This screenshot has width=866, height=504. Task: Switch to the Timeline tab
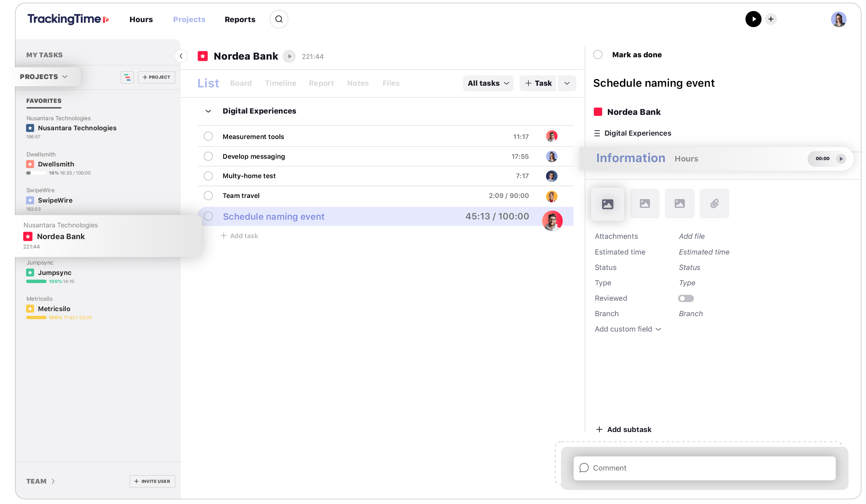click(281, 83)
